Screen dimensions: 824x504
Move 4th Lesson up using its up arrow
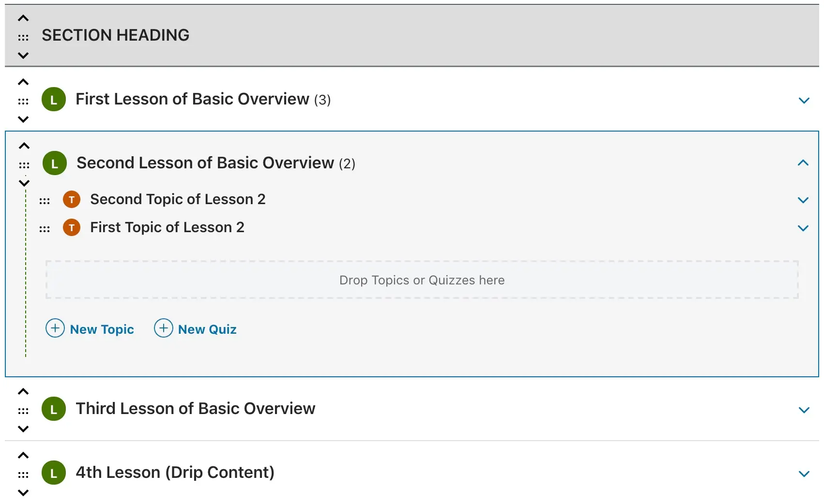coord(23,455)
